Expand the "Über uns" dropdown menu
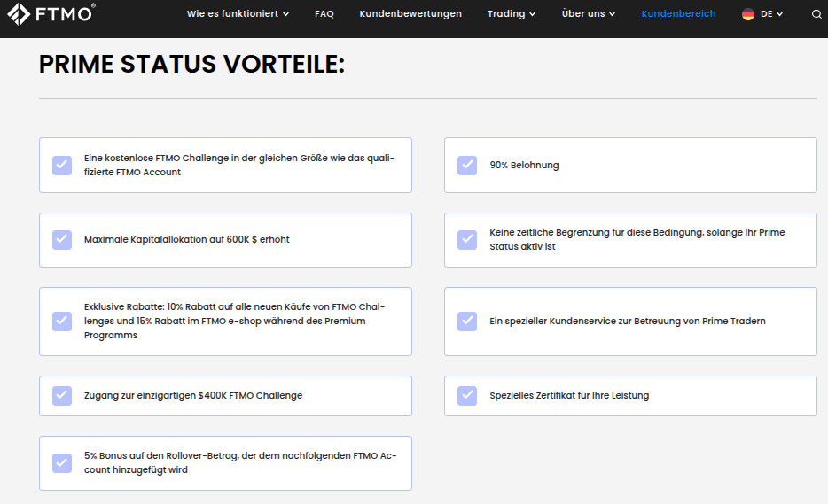The image size is (828, 504). click(589, 13)
